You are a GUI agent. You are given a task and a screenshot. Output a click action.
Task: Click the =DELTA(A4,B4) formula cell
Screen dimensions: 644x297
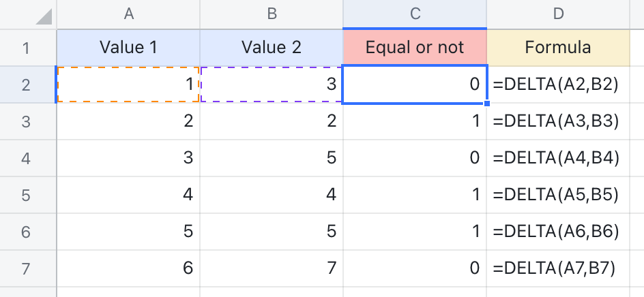[558, 158]
